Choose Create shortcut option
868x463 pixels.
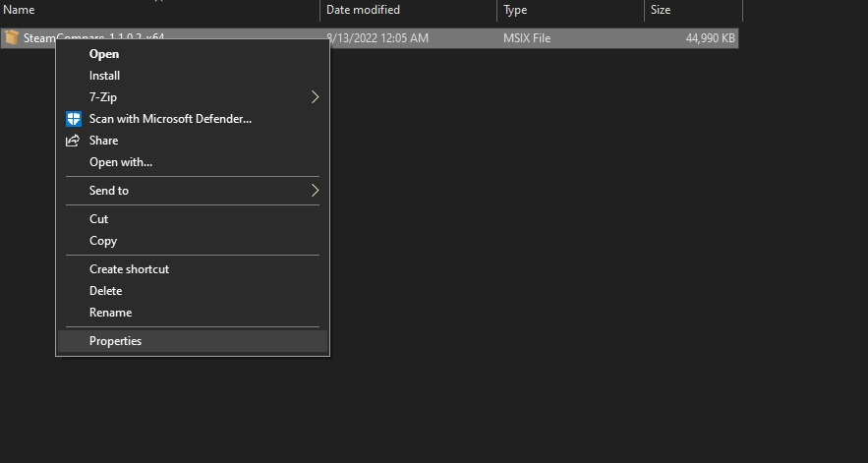(x=193, y=269)
